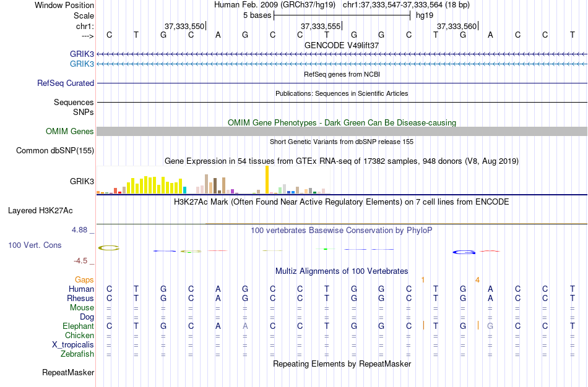The image size is (588, 387).
Task: Click Publications: Sequences in Scientific Articles title
Action: point(342,93)
